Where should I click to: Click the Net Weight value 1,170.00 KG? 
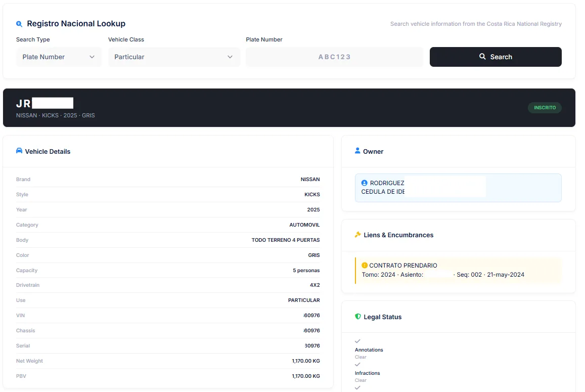pyautogui.click(x=305, y=361)
